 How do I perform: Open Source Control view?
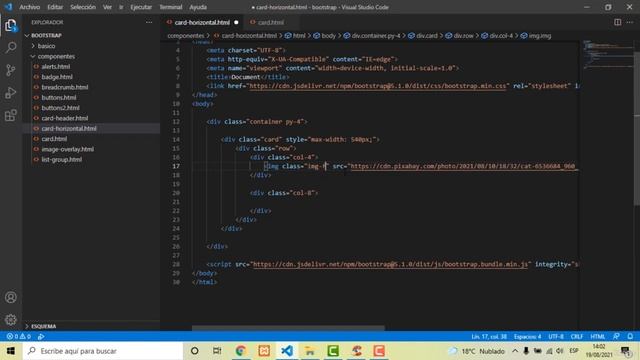tap(11, 70)
